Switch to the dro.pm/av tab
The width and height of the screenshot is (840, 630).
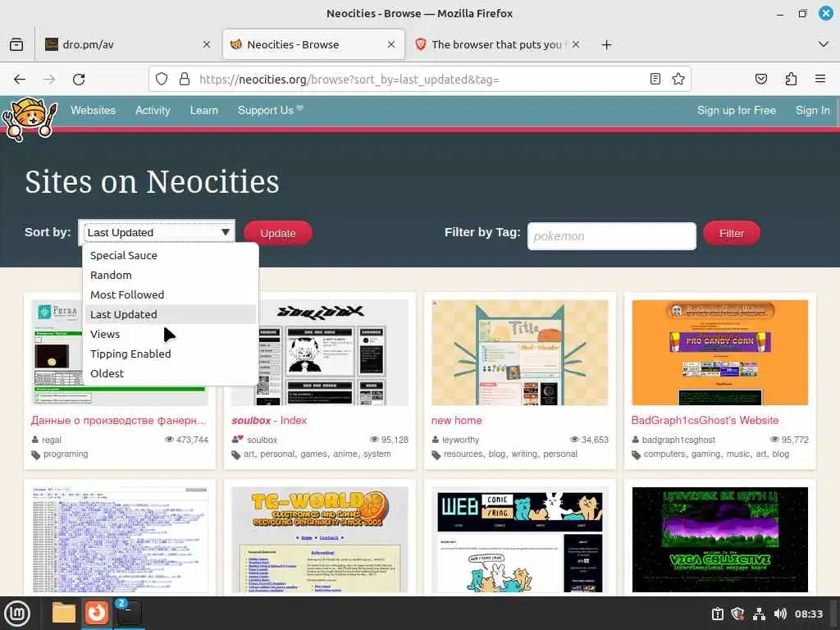pos(129,44)
